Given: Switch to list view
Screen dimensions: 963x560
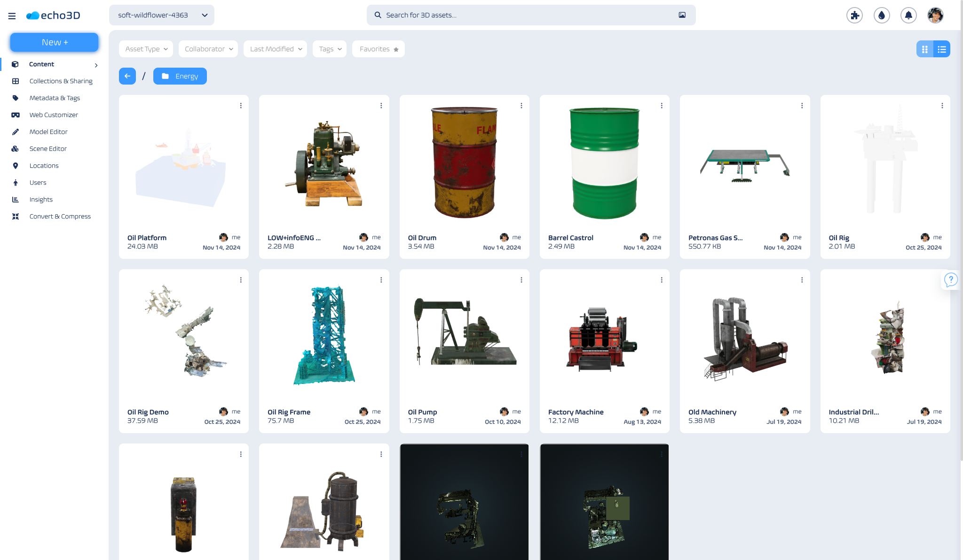Looking at the screenshot, I should 942,48.
